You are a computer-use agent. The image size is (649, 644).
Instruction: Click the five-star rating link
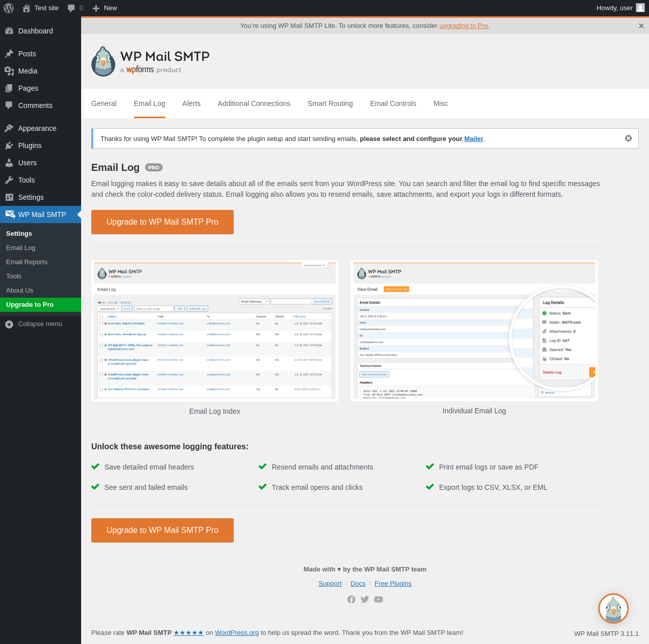pyautogui.click(x=189, y=633)
